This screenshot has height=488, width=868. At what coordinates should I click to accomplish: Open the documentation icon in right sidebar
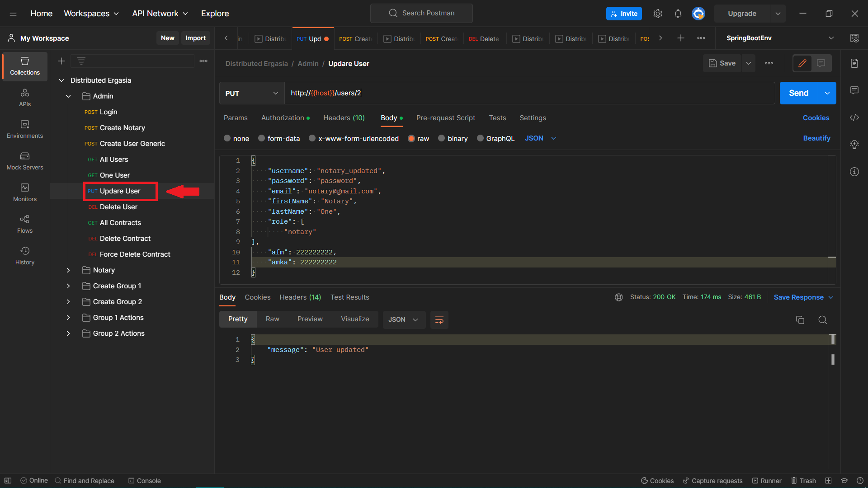854,63
